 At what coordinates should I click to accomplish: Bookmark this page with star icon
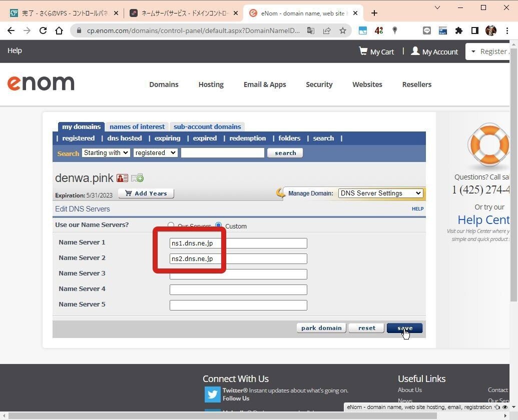[x=343, y=30]
